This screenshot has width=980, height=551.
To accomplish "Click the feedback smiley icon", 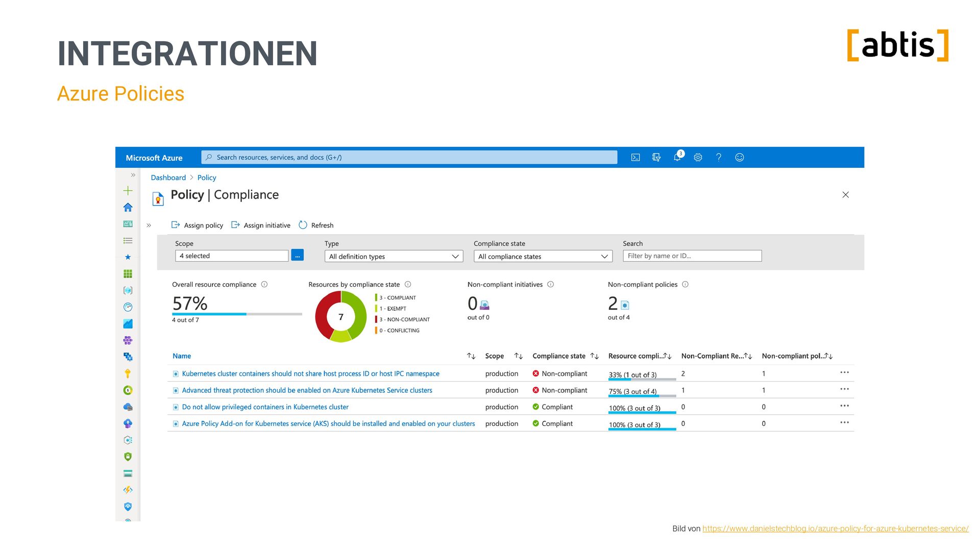I will (740, 158).
